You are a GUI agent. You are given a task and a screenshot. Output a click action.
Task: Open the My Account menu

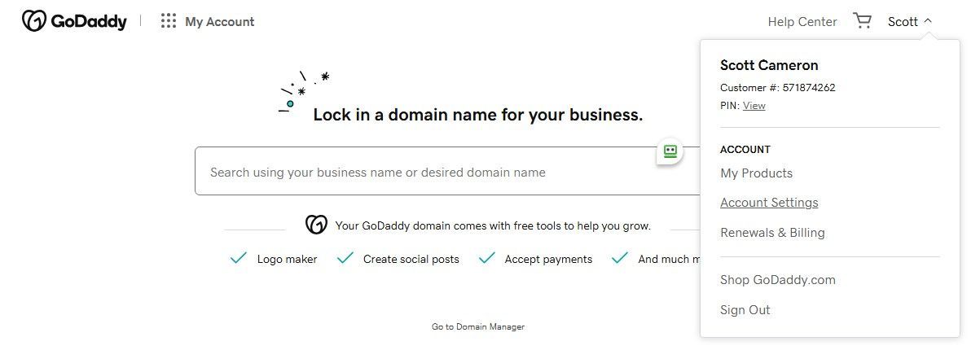(219, 22)
